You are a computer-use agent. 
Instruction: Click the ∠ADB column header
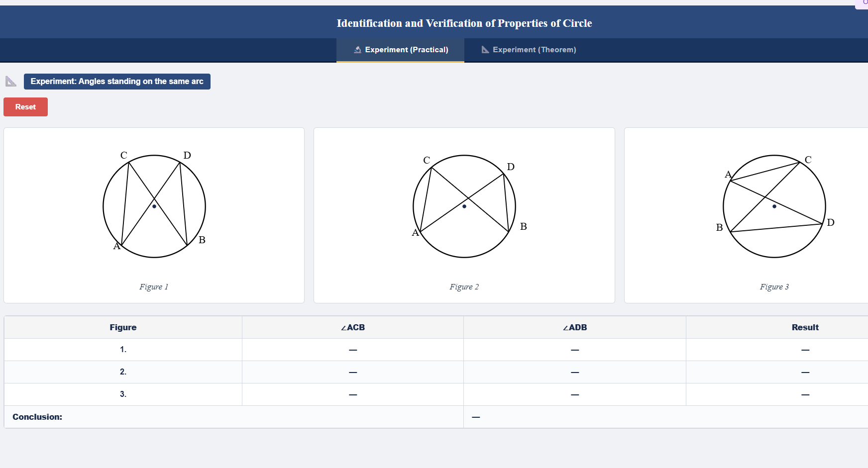click(574, 327)
